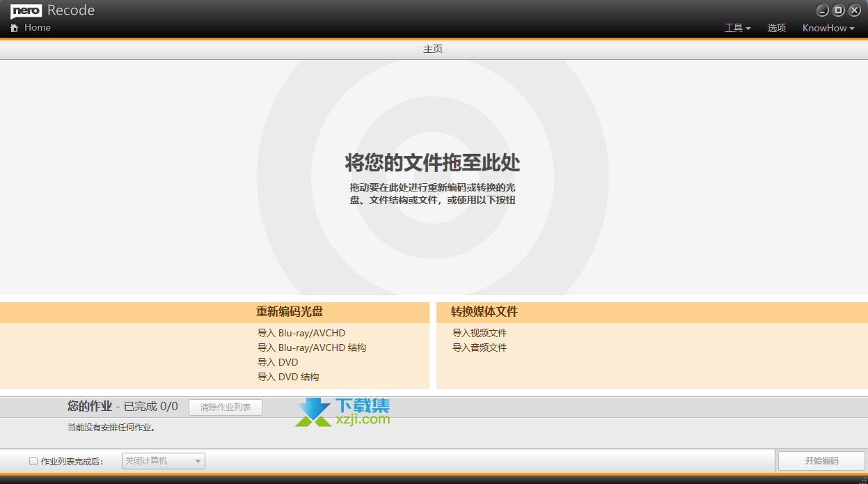
Task: Click the window resize grip corner
Action: tap(862, 479)
